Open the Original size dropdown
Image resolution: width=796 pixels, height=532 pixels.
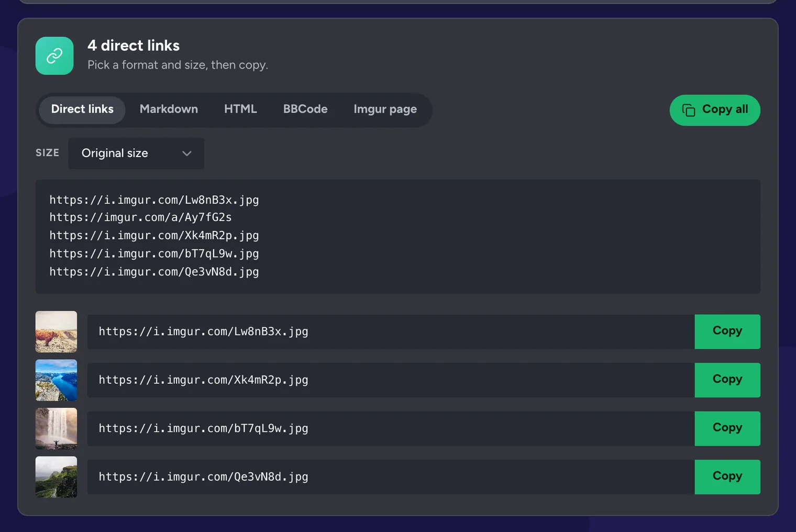tap(136, 153)
